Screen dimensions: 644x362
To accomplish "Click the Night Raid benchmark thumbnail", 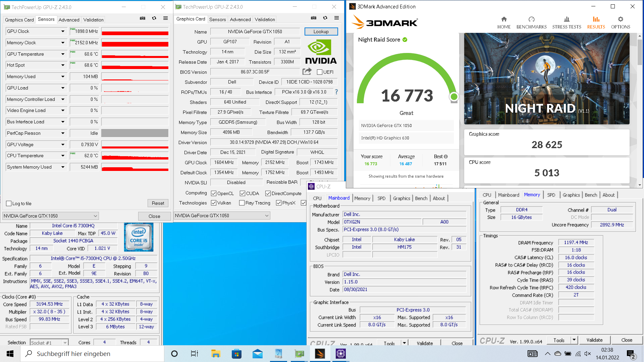I will (547, 79).
